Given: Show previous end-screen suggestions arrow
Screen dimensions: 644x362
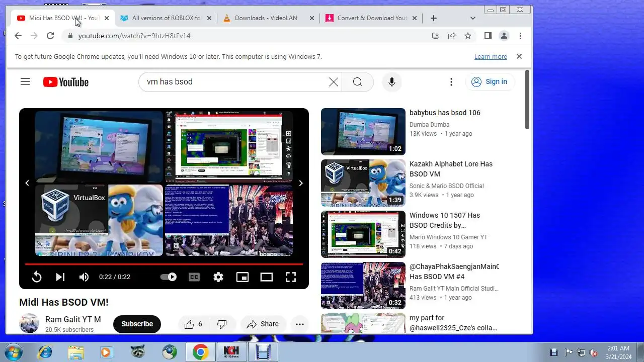Looking at the screenshot, I should [x=27, y=183].
